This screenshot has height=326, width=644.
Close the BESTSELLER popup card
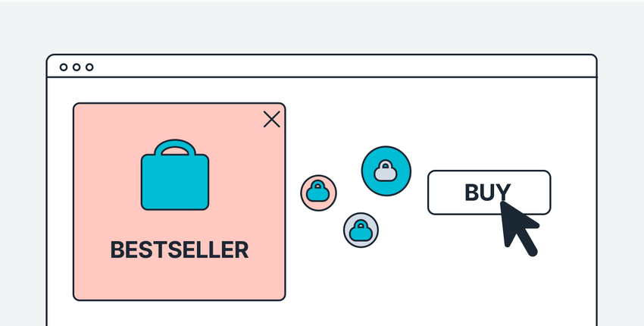[271, 119]
